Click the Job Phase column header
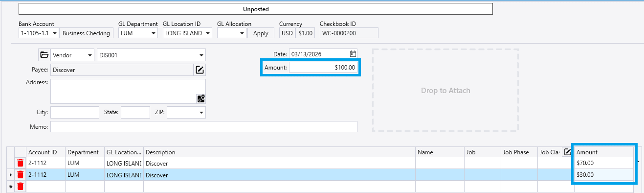The image size is (644, 193). click(519, 152)
